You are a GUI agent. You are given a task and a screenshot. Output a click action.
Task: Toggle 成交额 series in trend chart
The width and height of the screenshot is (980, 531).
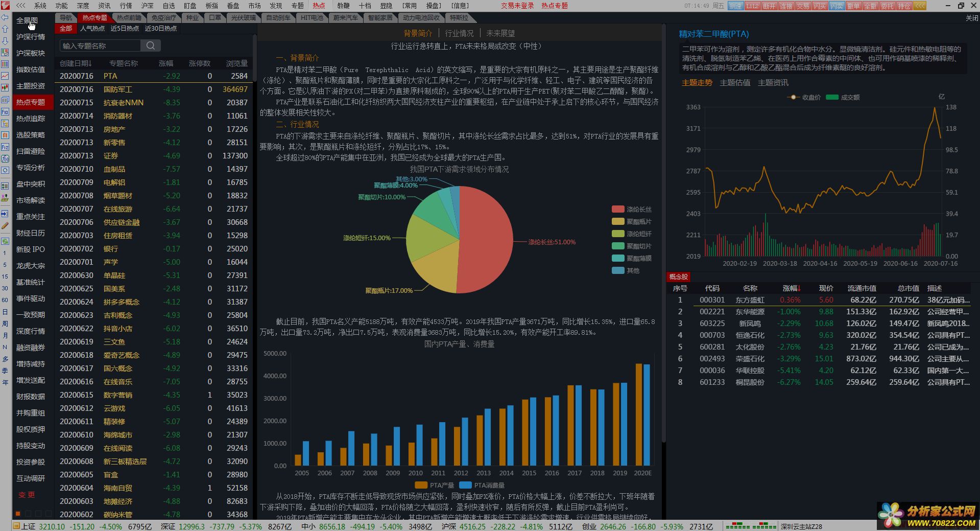click(843, 97)
